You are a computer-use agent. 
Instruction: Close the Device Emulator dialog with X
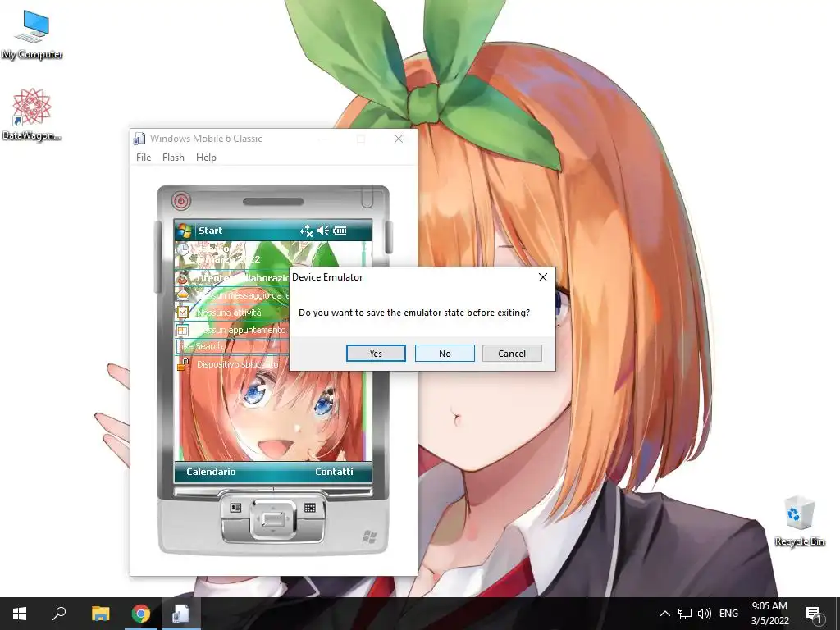(x=543, y=277)
